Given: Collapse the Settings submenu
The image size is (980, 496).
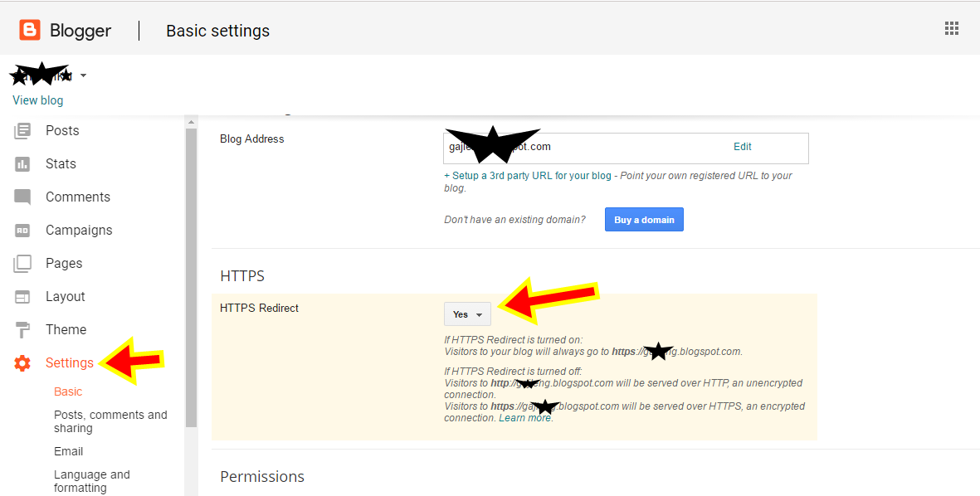Looking at the screenshot, I should point(71,362).
